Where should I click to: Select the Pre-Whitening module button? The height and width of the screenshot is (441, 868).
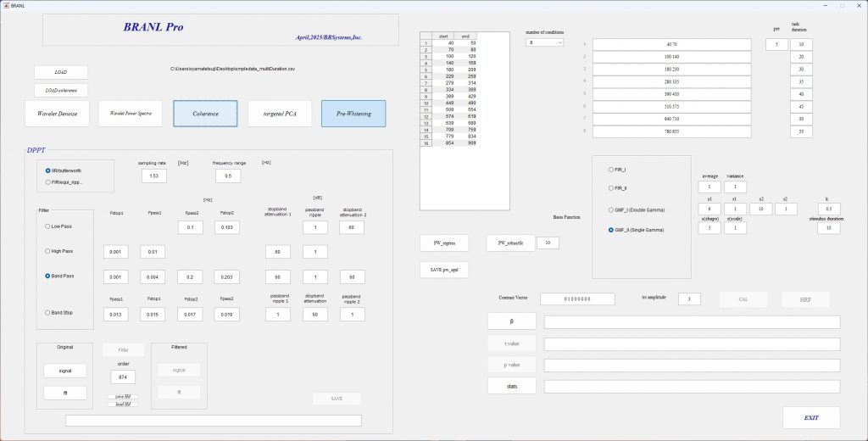353,114
